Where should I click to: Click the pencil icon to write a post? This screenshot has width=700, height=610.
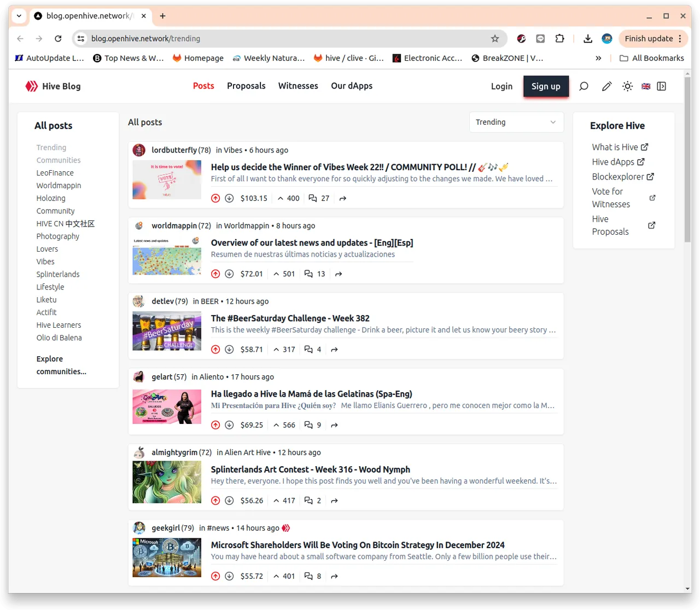click(x=606, y=86)
